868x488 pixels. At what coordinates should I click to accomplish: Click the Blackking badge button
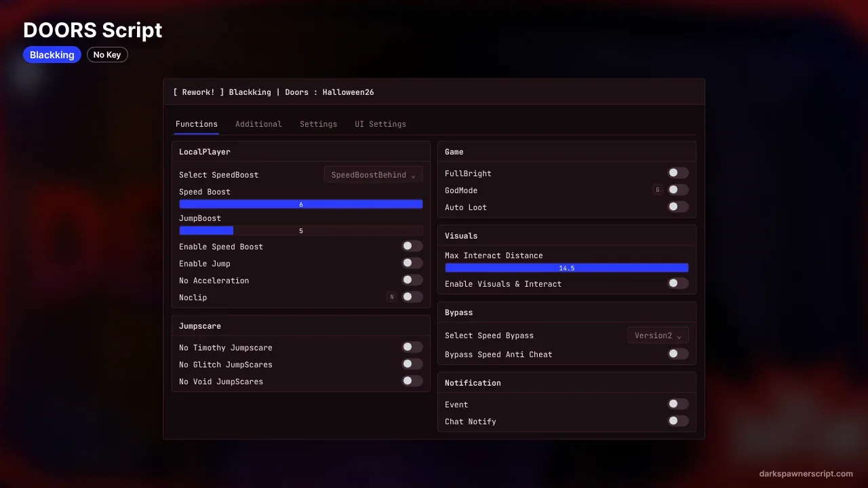coord(52,55)
